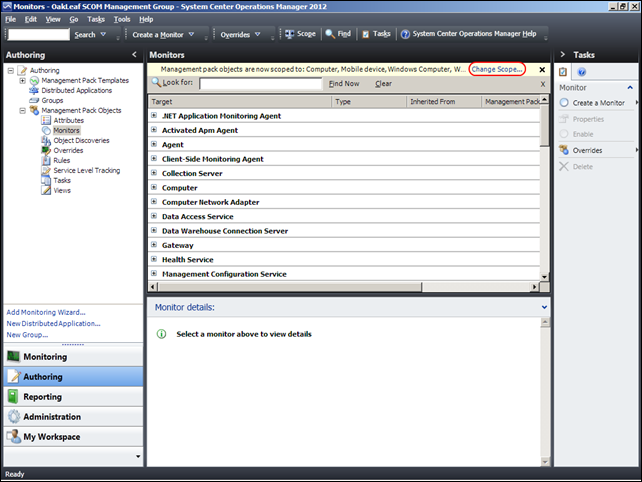Click the Target column header
Screen dimensions: 642x482
tap(240, 102)
